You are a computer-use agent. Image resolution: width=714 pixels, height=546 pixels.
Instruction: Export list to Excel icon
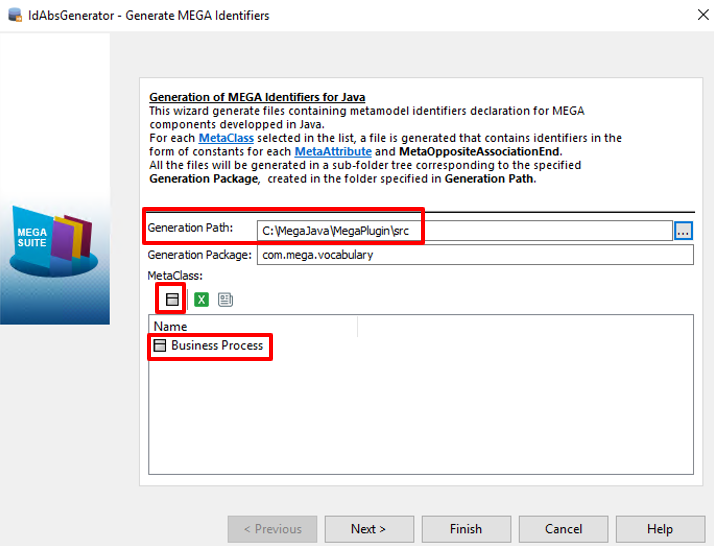click(201, 299)
